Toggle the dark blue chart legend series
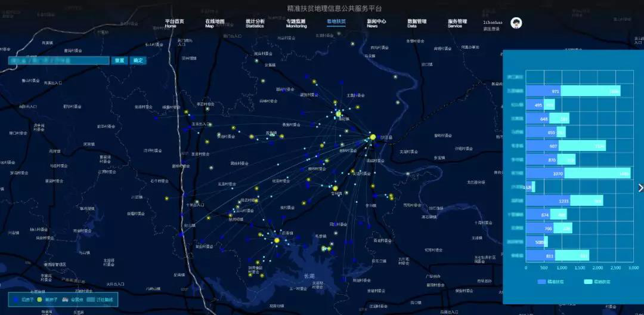644x315 pixels. (550, 282)
